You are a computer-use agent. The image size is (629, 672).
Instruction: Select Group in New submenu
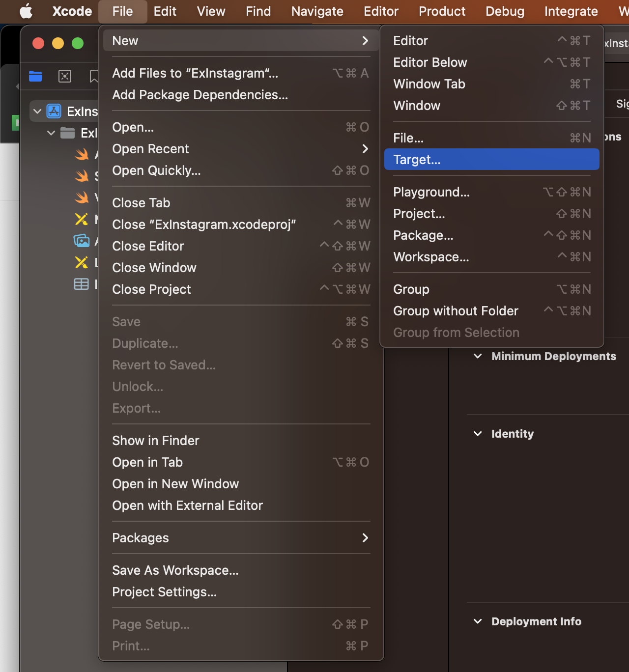coord(492,289)
